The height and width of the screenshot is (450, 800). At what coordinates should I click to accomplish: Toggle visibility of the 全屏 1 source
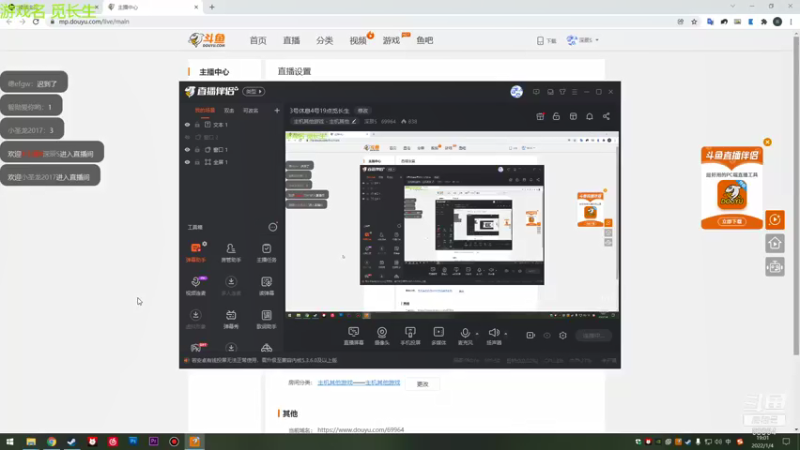pos(187,162)
